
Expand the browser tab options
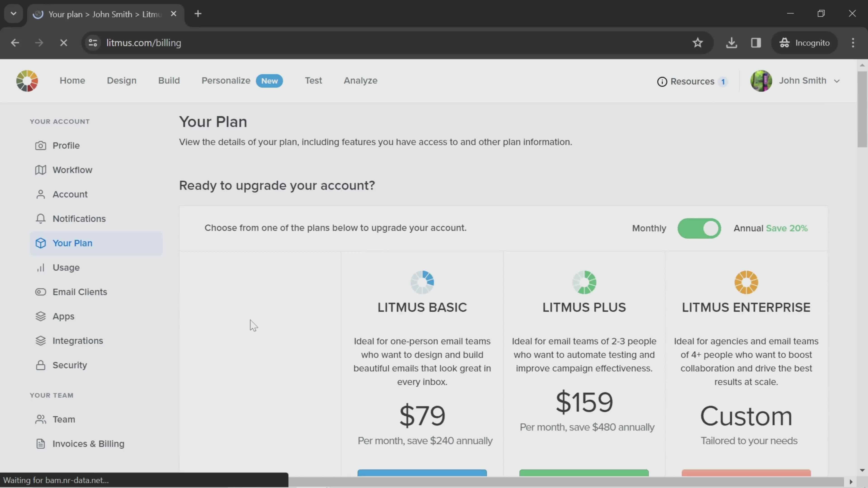(x=13, y=13)
